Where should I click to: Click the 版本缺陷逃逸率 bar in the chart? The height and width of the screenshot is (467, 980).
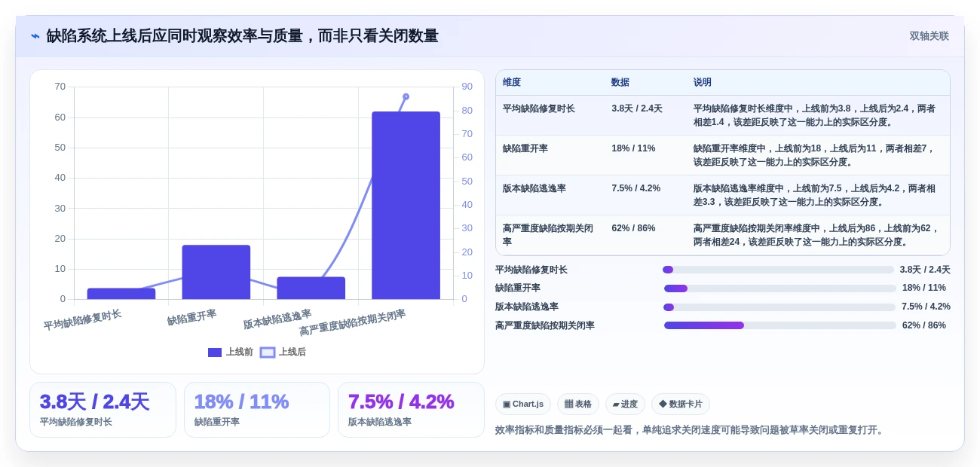click(x=311, y=288)
